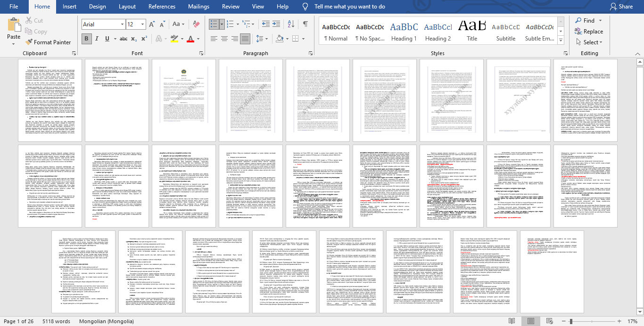This screenshot has width=644, height=326.
Task: Center align the paragraph text
Action: tap(224, 39)
